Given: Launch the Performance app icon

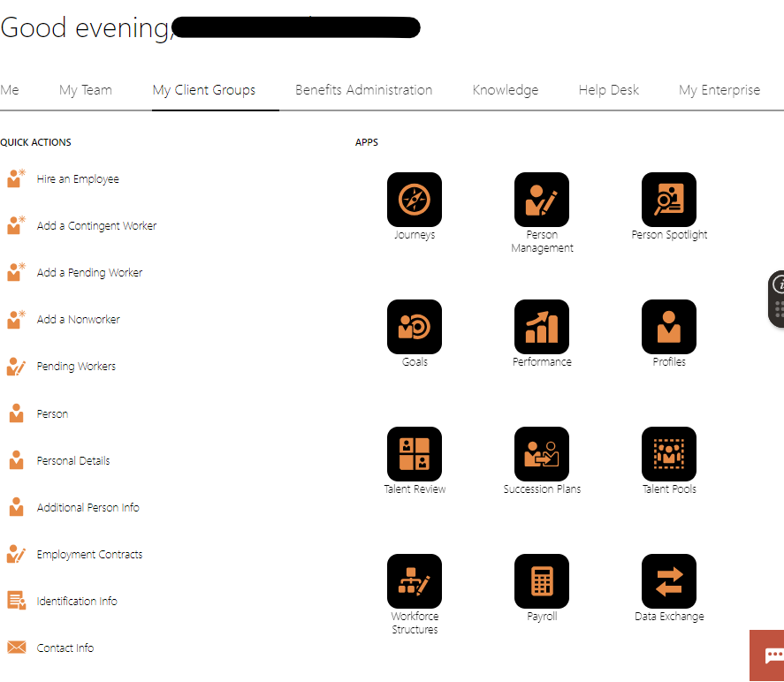Looking at the screenshot, I should click(542, 327).
